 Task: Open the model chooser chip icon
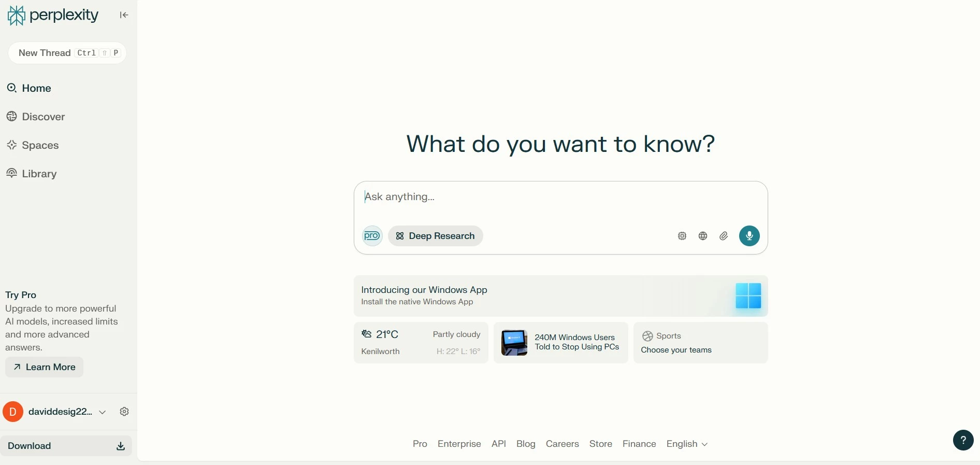pos(682,236)
